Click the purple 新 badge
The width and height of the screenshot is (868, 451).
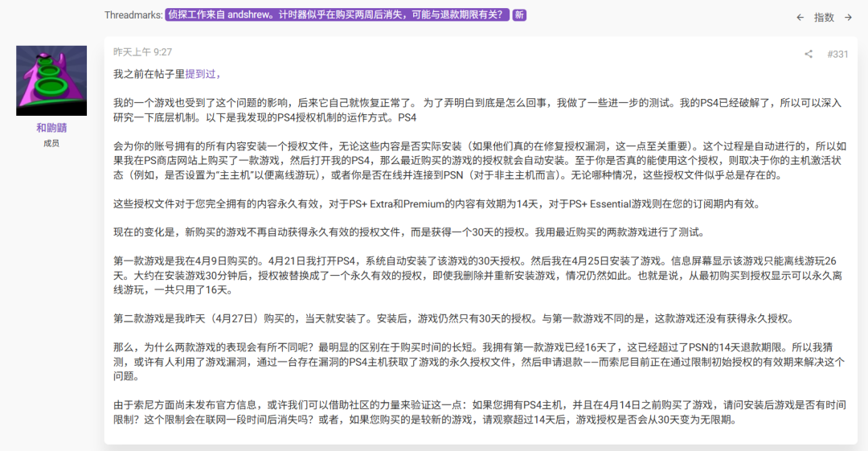pos(519,15)
